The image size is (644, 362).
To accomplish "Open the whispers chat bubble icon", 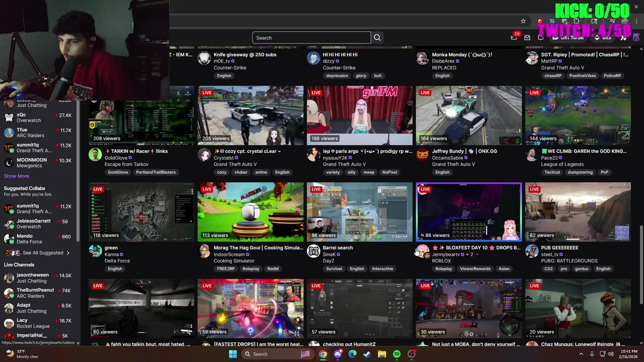I will pyautogui.click(x=540, y=38).
